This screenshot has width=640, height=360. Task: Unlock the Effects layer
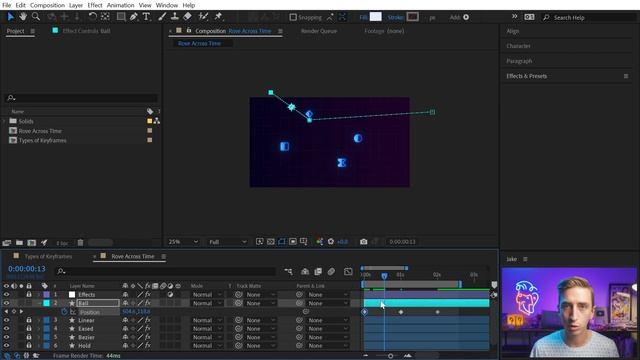(29, 294)
